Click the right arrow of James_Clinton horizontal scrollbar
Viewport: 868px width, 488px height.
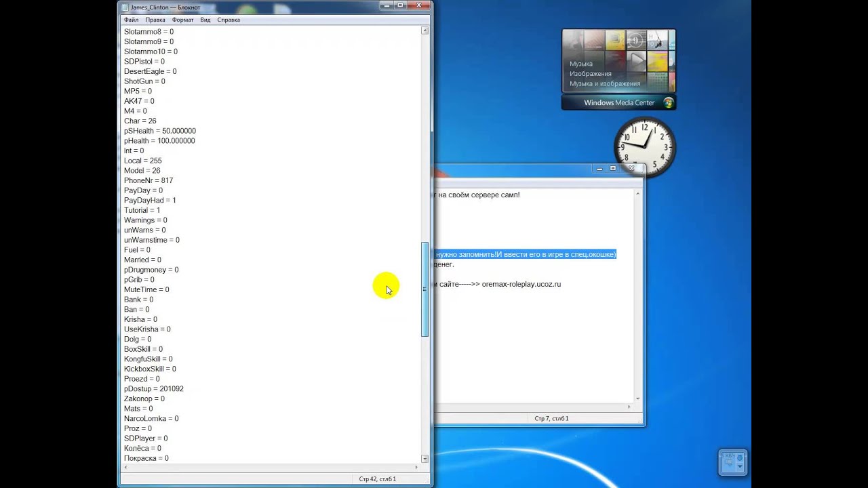tap(416, 467)
